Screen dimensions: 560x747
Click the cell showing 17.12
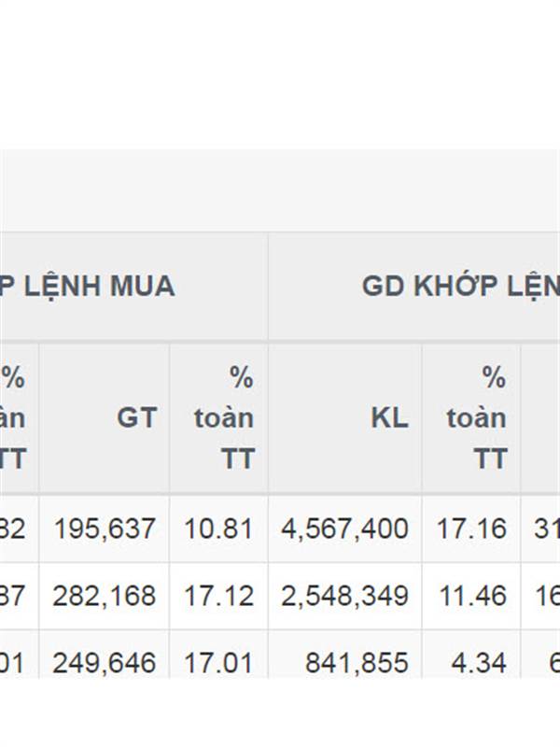218,596
